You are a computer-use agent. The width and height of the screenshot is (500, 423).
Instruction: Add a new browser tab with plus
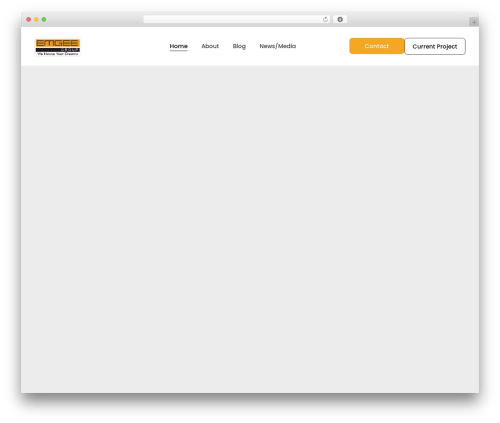[x=474, y=22]
